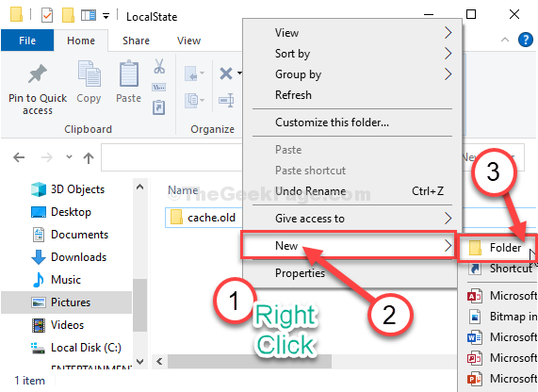Click the Paste shortcut icon in ribbon
538x392 pixels.
click(x=159, y=107)
